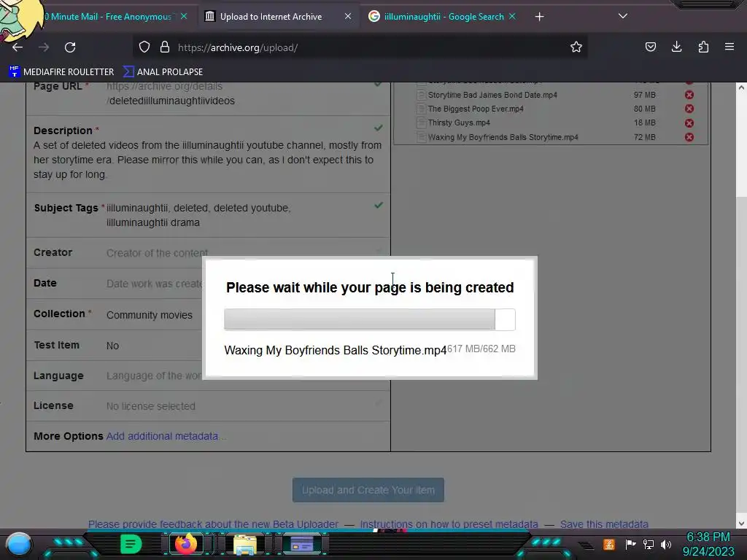The width and height of the screenshot is (747, 560).
Task: Click the 97 MB file size
Action: coord(645,95)
